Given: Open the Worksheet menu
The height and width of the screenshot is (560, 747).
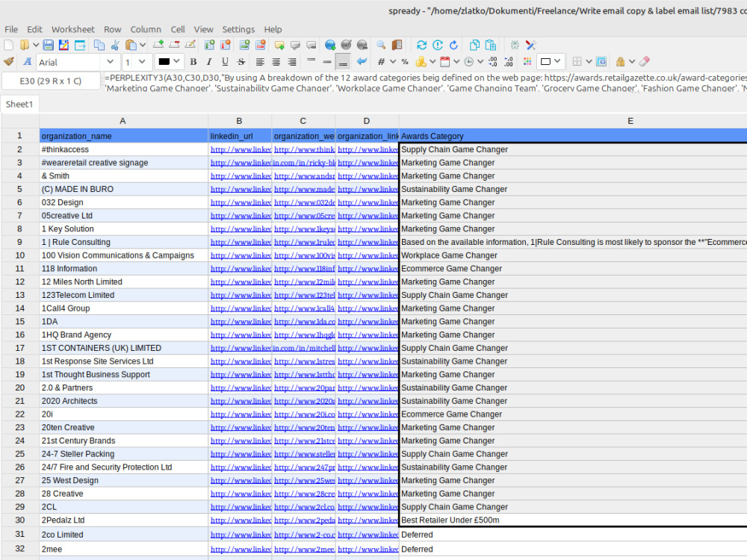Looking at the screenshot, I should pyautogui.click(x=72, y=29).
